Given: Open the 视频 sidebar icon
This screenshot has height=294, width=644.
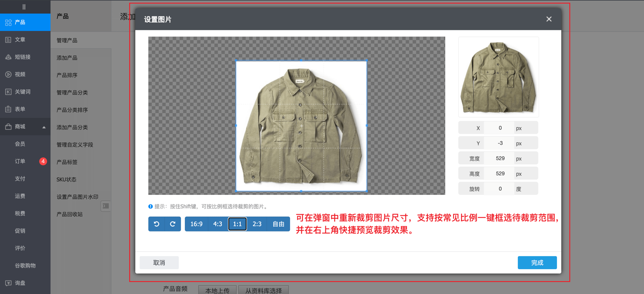Looking at the screenshot, I should [x=8, y=74].
